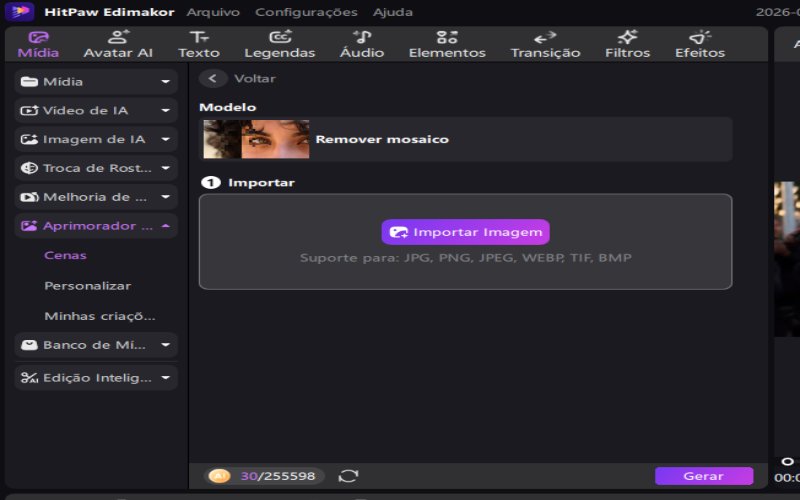Click the HitPaw Edimakor logo icon
800x500 pixels.
(19, 11)
